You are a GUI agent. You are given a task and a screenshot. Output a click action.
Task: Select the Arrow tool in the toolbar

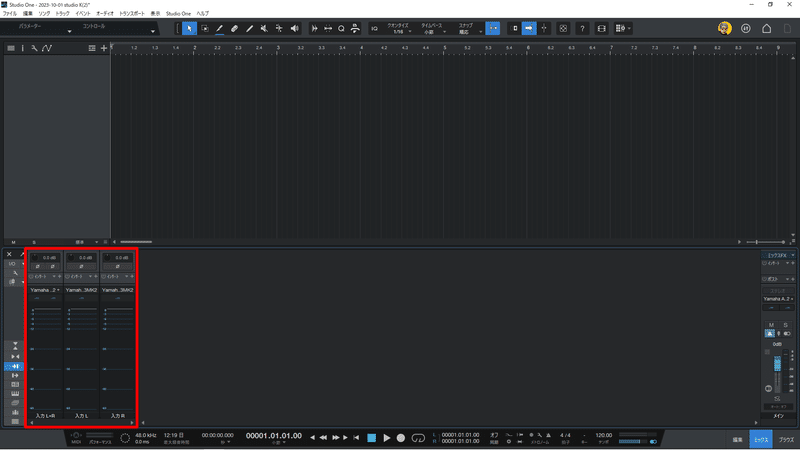point(189,29)
